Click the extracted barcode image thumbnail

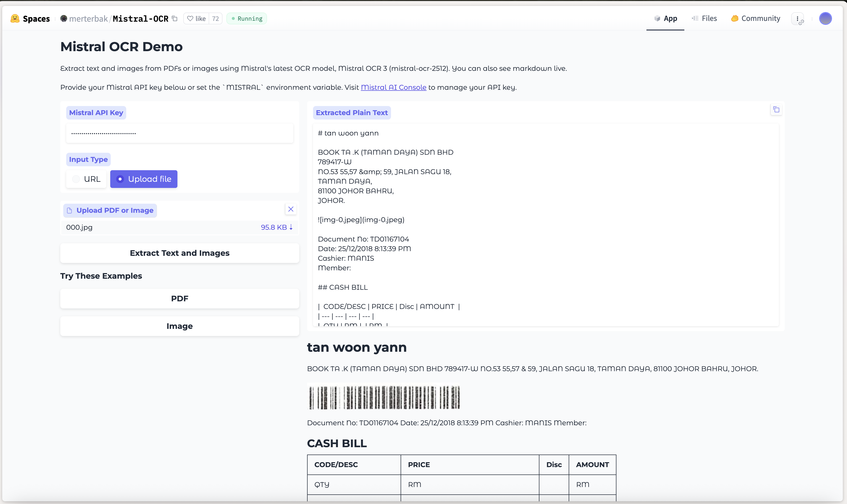pyautogui.click(x=384, y=397)
